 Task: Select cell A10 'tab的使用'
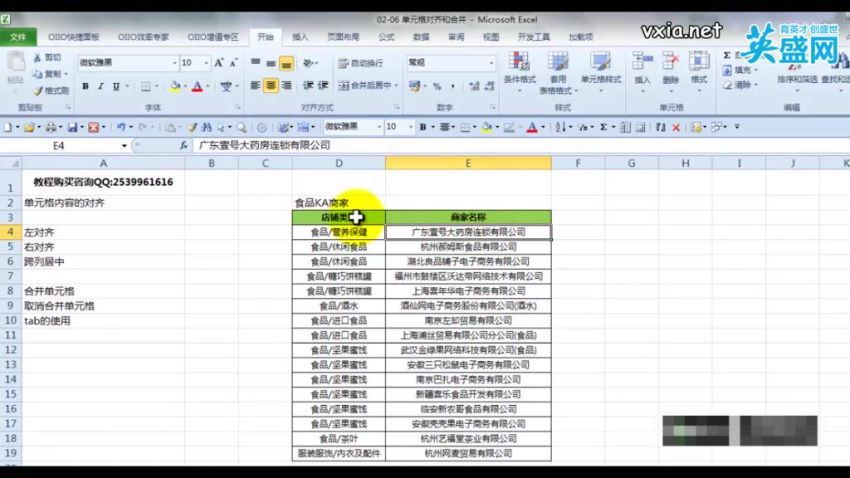click(103, 321)
